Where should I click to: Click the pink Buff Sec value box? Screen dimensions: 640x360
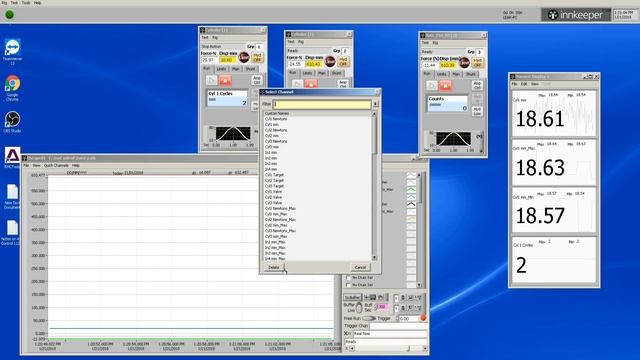[x=382, y=307]
